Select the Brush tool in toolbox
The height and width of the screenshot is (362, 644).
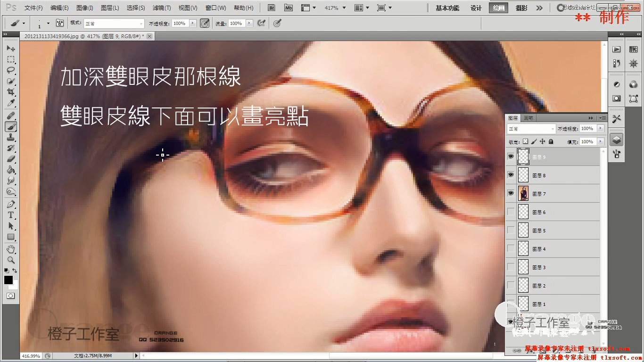tap(10, 126)
